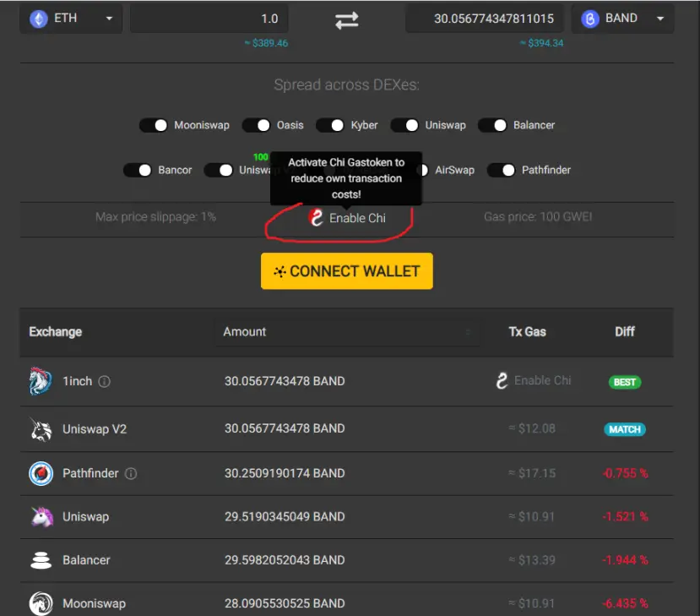This screenshot has width=700, height=616.
Task: Click the ≈ $389.46 value text
Action: pyautogui.click(x=266, y=43)
